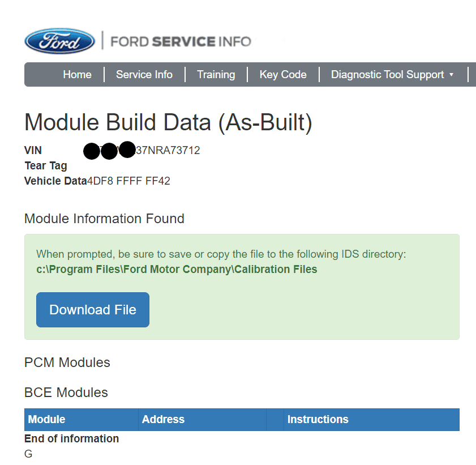The image size is (476, 465).
Task: Click the Instructions column header
Action: coord(318,420)
